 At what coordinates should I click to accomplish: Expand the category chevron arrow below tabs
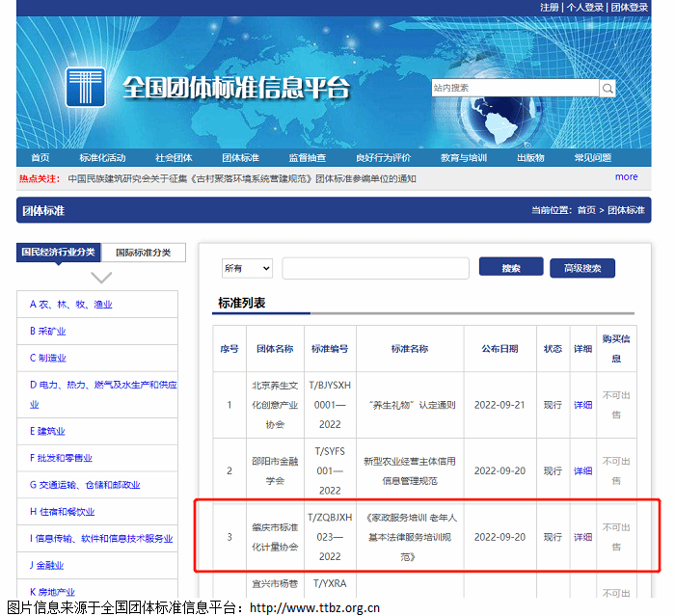tap(101, 278)
